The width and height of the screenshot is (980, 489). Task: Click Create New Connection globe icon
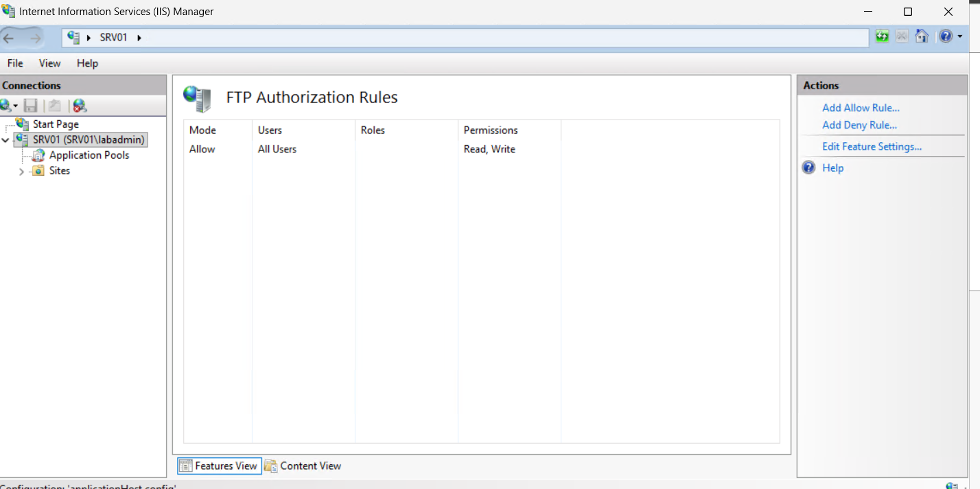tap(5, 106)
